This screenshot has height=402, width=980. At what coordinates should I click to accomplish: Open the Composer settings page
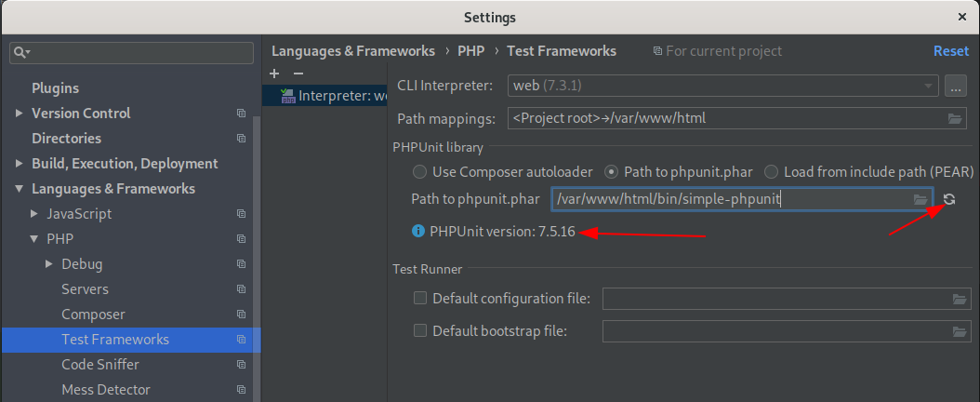click(x=93, y=315)
